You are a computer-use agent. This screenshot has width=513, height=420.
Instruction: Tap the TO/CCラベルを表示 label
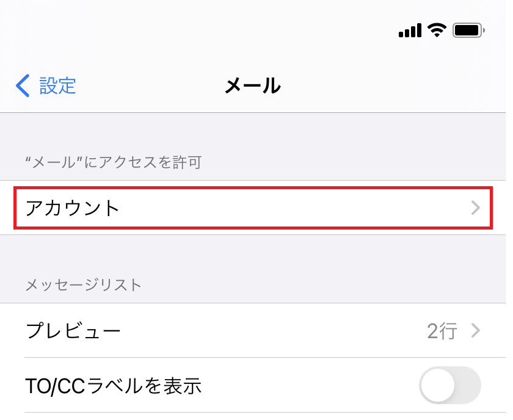[114, 386]
